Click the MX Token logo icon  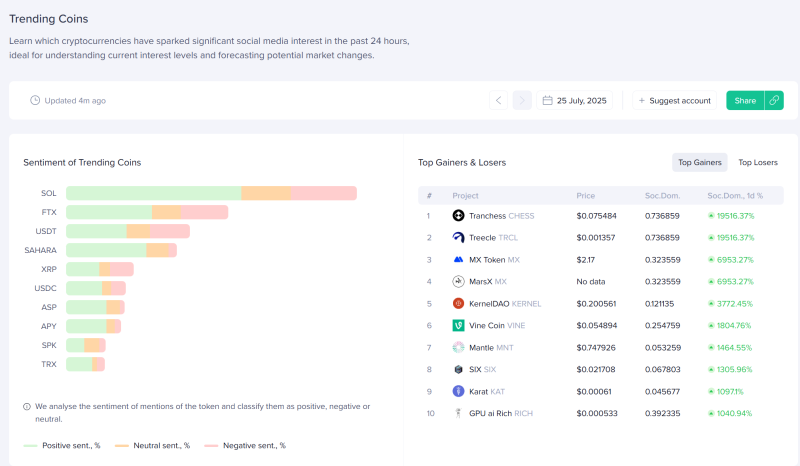pos(458,260)
